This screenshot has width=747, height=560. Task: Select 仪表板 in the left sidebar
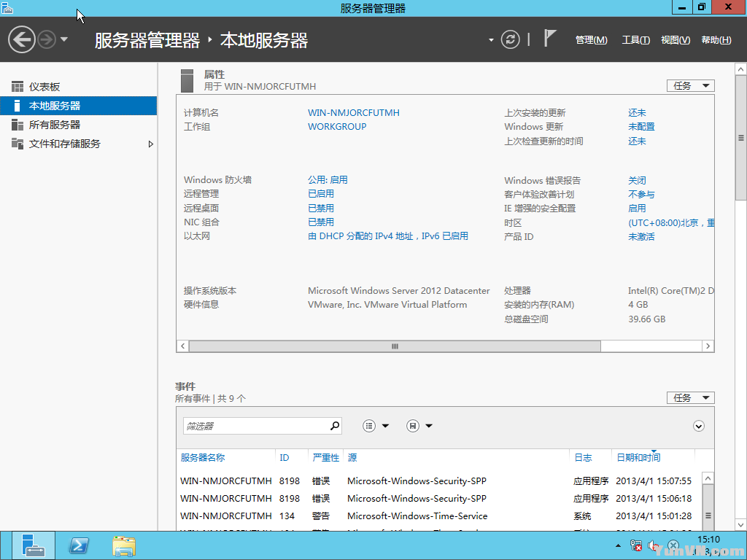point(44,87)
